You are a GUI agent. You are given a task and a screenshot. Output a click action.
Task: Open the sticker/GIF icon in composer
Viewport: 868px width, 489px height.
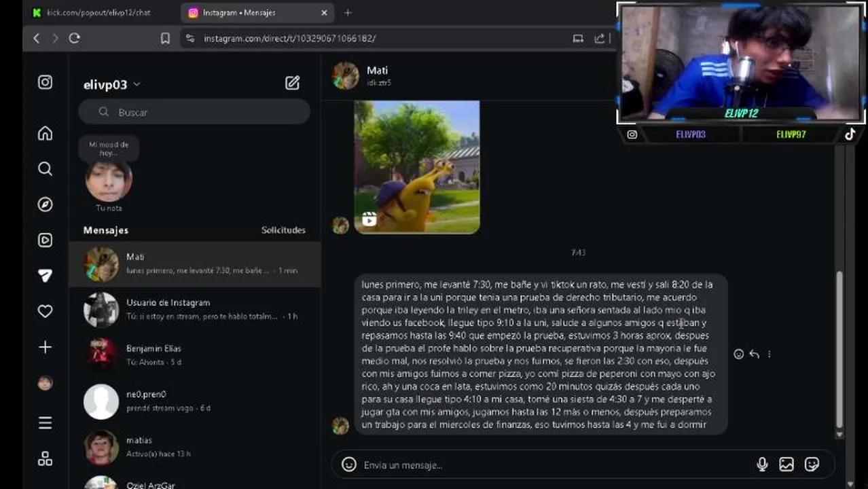point(812,465)
